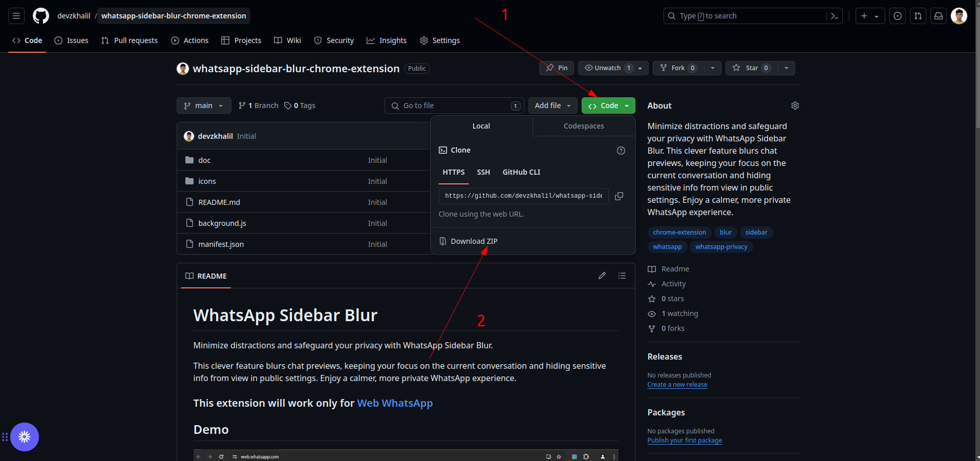Open the Security tab
The height and width of the screenshot is (461, 980).
tap(334, 40)
